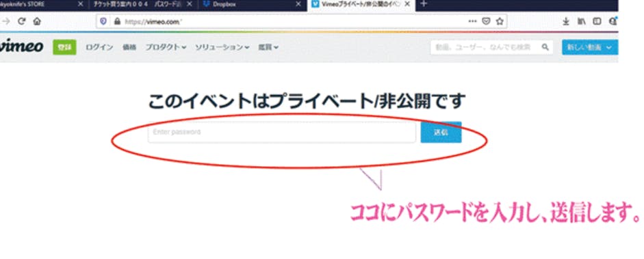This screenshot has width=644, height=259.
Task: Open the 新しい動画 dropdown button
Action: (x=590, y=48)
